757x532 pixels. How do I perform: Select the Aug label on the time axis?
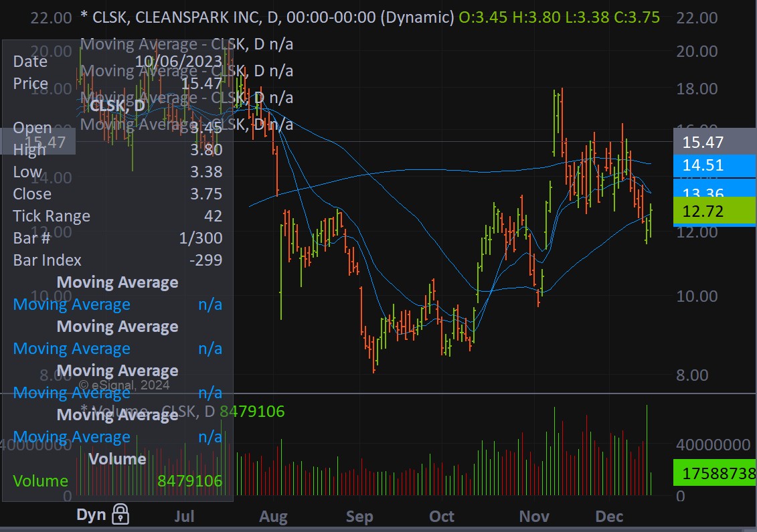coord(273,517)
